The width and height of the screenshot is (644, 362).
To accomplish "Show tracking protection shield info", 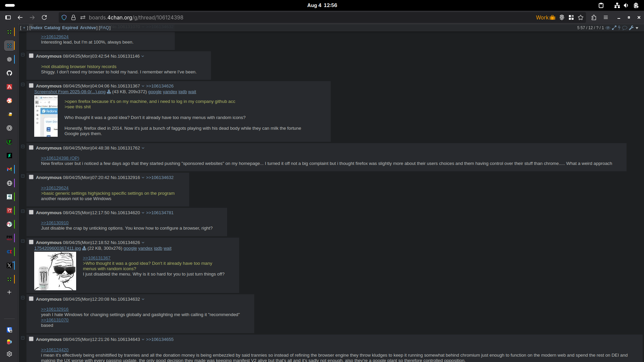I will click(64, 17).
